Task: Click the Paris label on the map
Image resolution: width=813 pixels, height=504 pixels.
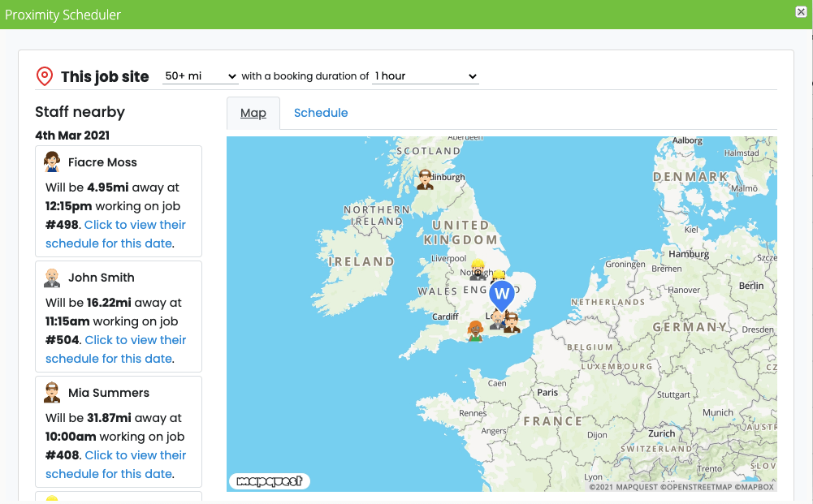Action: point(547,393)
